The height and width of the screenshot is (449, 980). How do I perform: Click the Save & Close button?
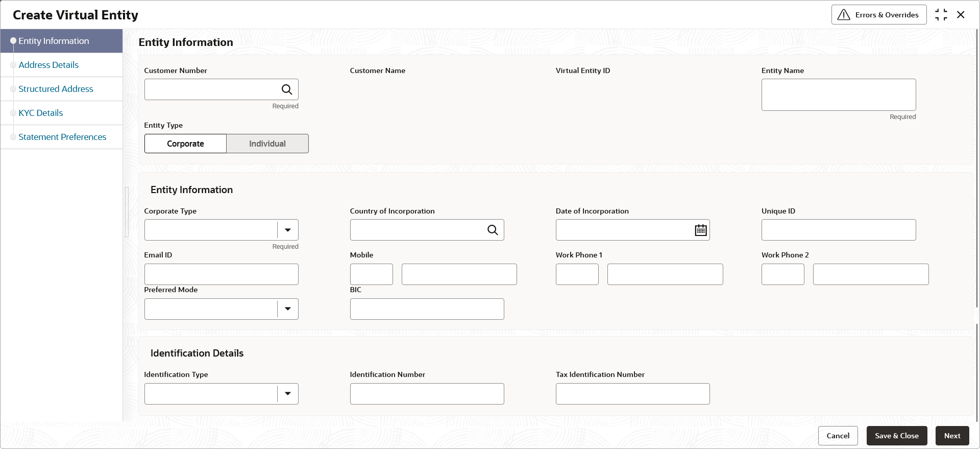point(897,436)
